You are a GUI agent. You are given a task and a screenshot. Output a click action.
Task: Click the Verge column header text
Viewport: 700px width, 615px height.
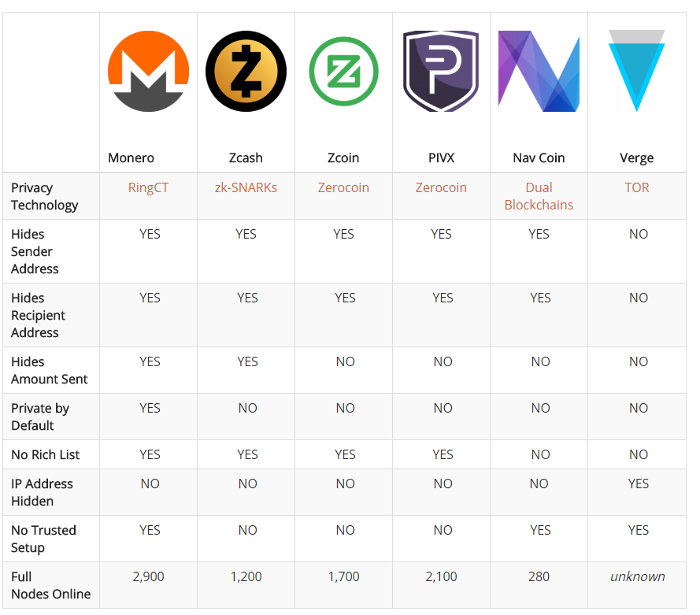click(636, 158)
